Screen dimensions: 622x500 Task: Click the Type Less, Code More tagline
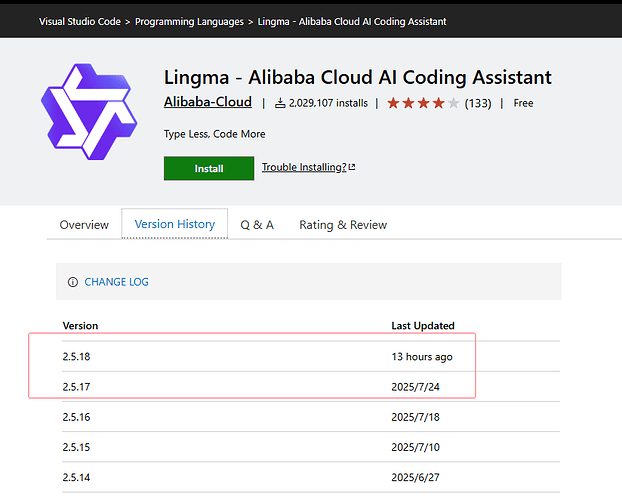pos(215,134)
